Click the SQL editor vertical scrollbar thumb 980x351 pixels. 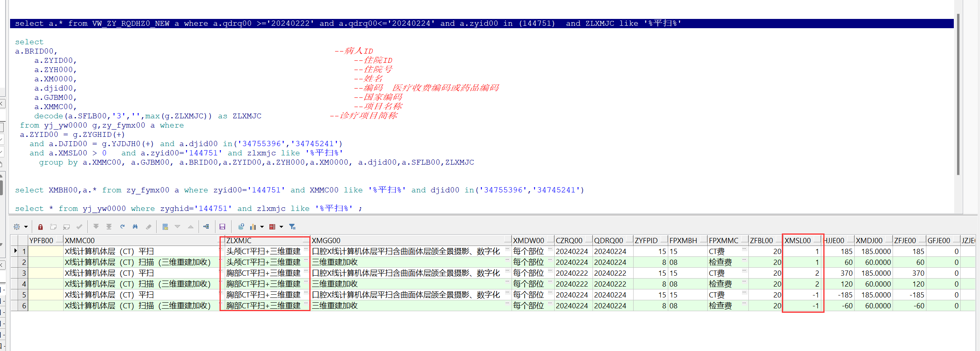(x=958, y=94)
